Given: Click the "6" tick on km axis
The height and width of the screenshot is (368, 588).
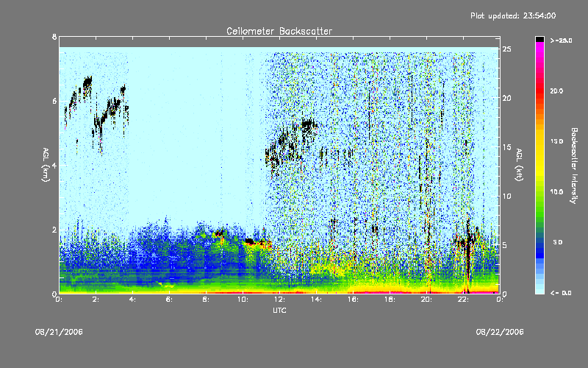Looking at the screenshot, I should point(54,101).
